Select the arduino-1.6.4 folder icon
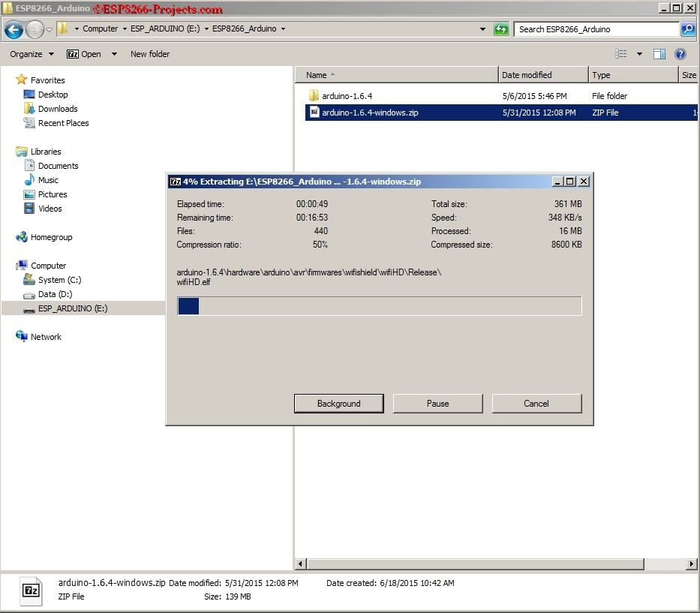700x613 pixels. coord(314,95)
